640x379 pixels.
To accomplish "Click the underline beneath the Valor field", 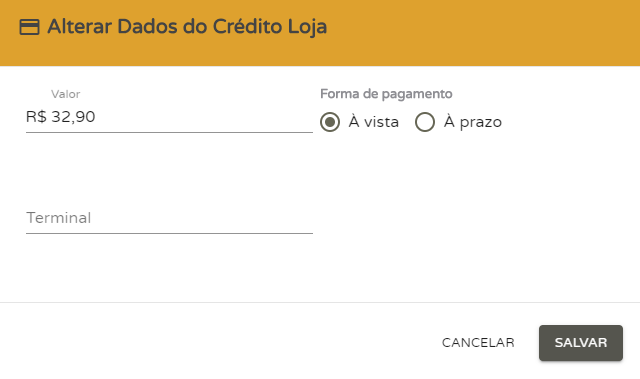I will click(169, 132).
